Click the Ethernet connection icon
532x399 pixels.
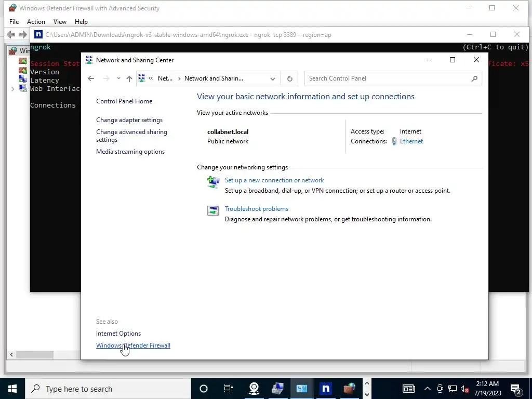[394, 141]
